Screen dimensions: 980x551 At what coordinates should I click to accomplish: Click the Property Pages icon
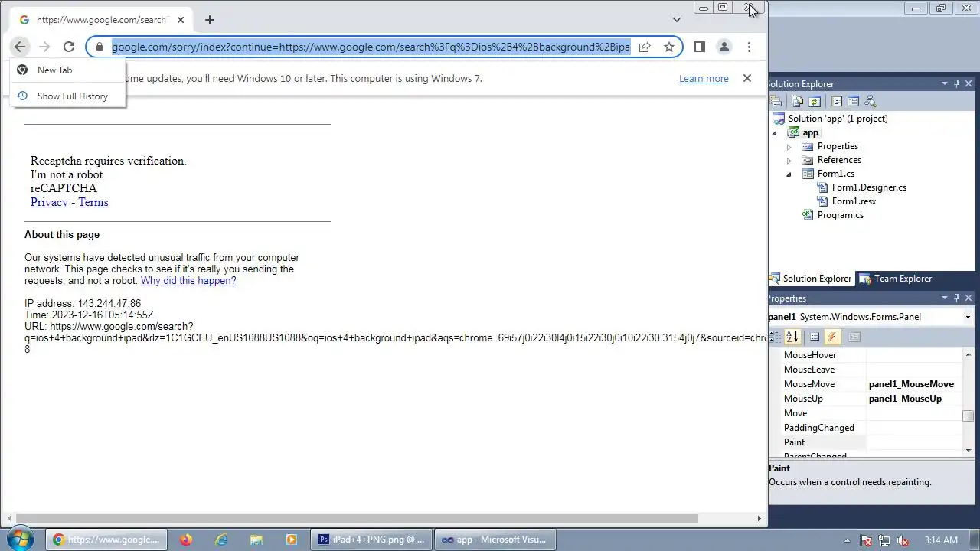pos(854,337)
